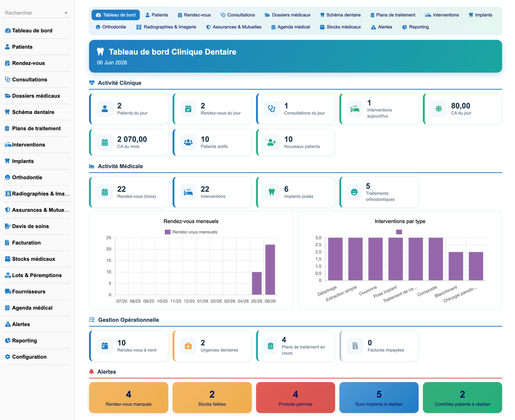Click the bed icon beside sidebar Interventions
The height and width of the screenshot is (420, 515).
(8, 145)
